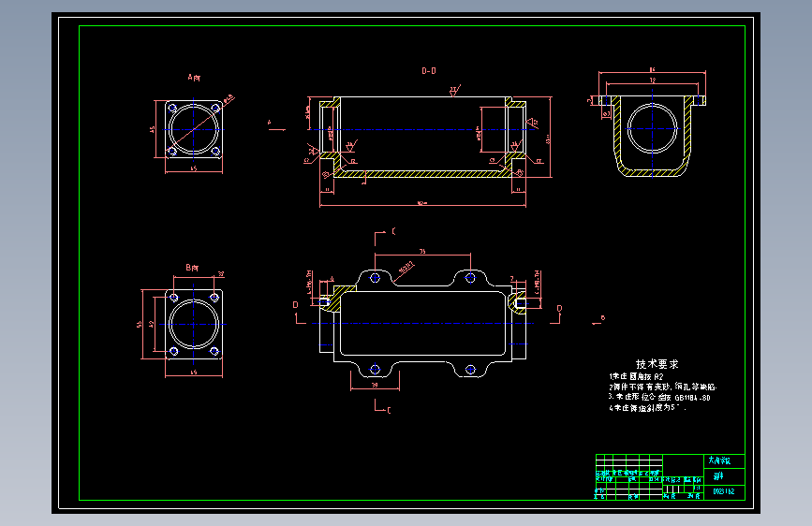Select the top-right mounting hole in the plan view

click(470, 278)
